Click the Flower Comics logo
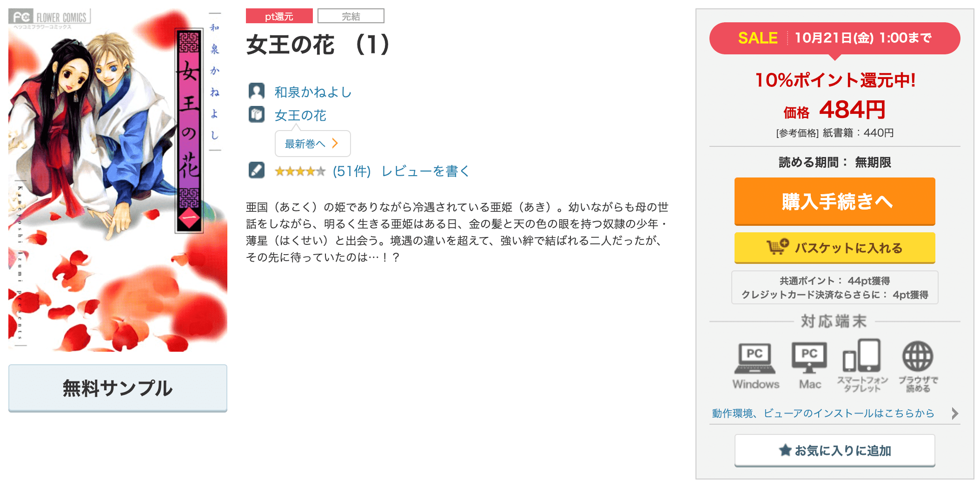The image size is (980, 486). pyautogui.click(x=50, y=18)
